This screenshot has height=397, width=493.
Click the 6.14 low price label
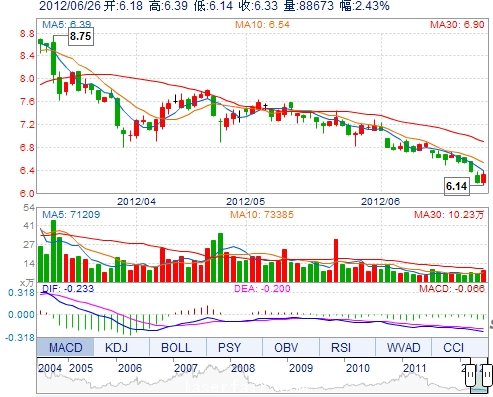click(457, 186)
